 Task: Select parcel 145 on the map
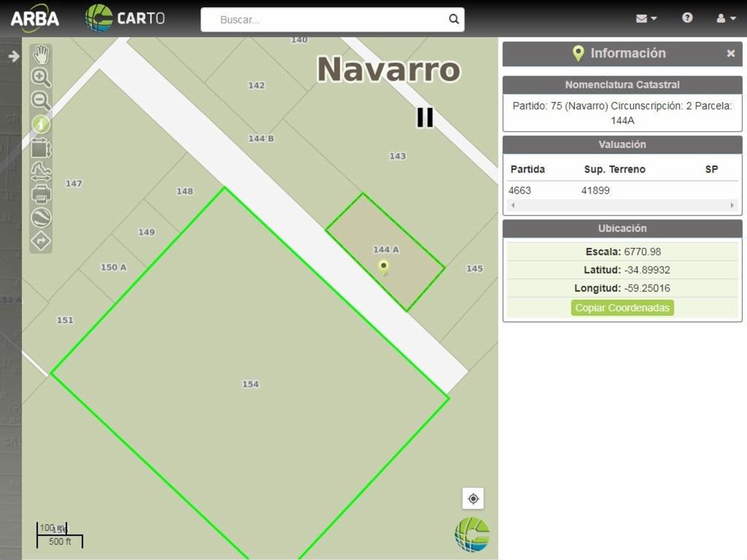point(474,268)
